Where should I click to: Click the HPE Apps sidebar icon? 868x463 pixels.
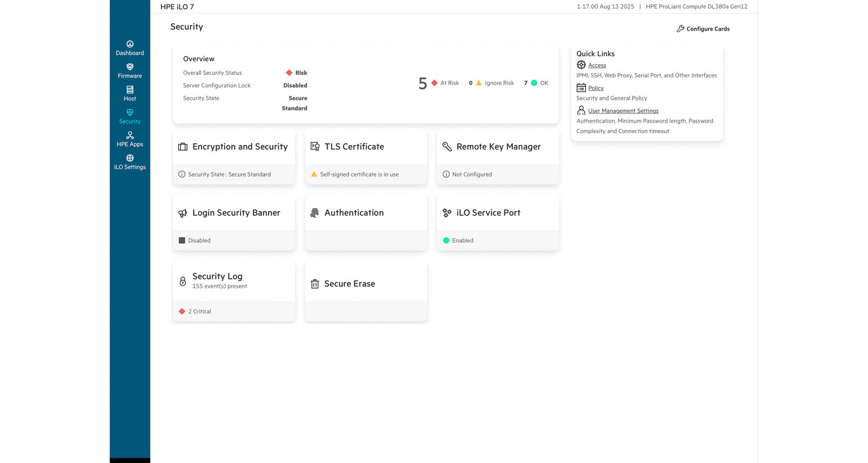point(130,135)
